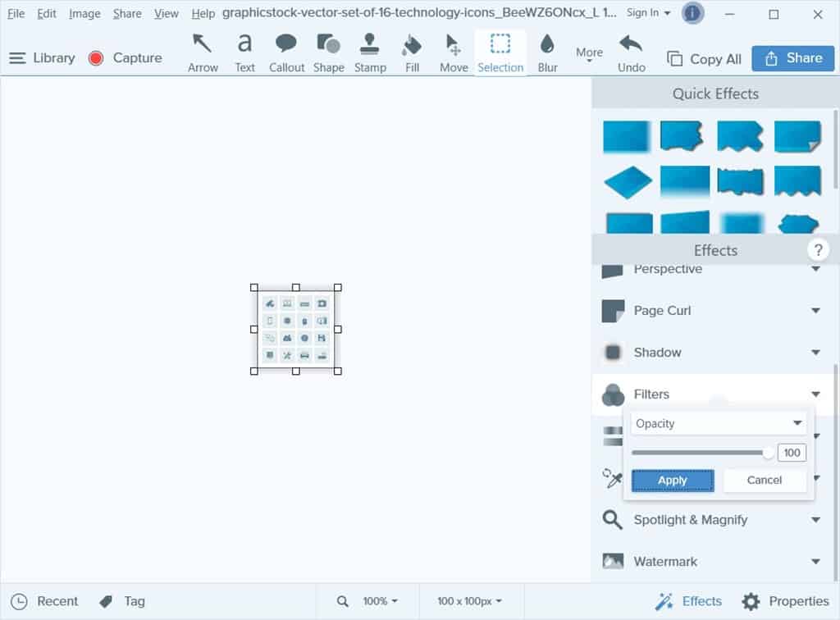Open the Share menu
This screenshot has height=620, width=840.
point(127,13)
